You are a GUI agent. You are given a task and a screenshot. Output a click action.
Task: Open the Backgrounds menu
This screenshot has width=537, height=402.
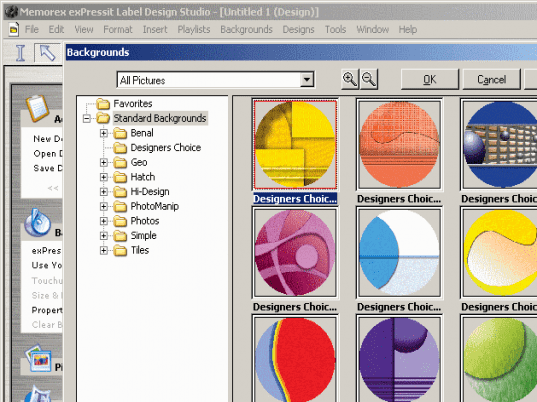click(246, 29)
